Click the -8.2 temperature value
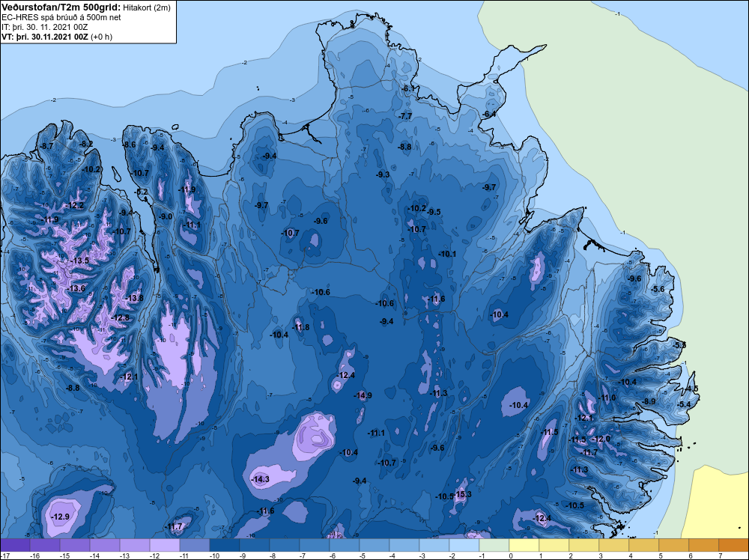Screen dimensions: 749x560 pos(86,144)
